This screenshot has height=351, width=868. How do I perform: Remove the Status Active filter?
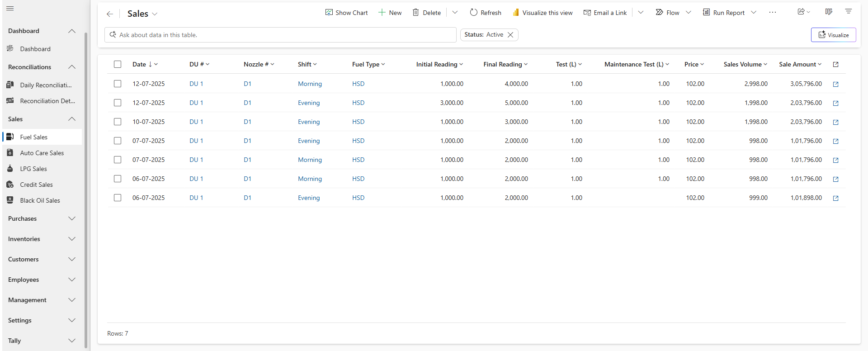[x=510, y=35]
